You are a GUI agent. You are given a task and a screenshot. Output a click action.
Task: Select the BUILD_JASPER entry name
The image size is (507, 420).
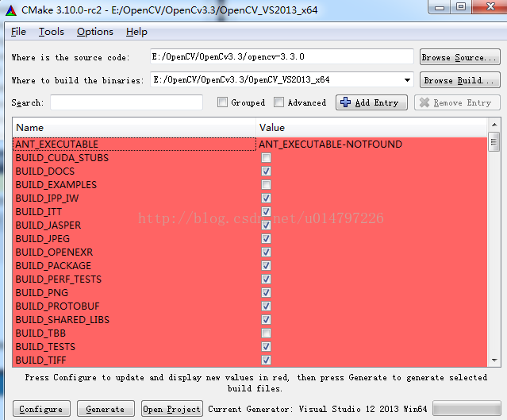[x=48, y=225]
